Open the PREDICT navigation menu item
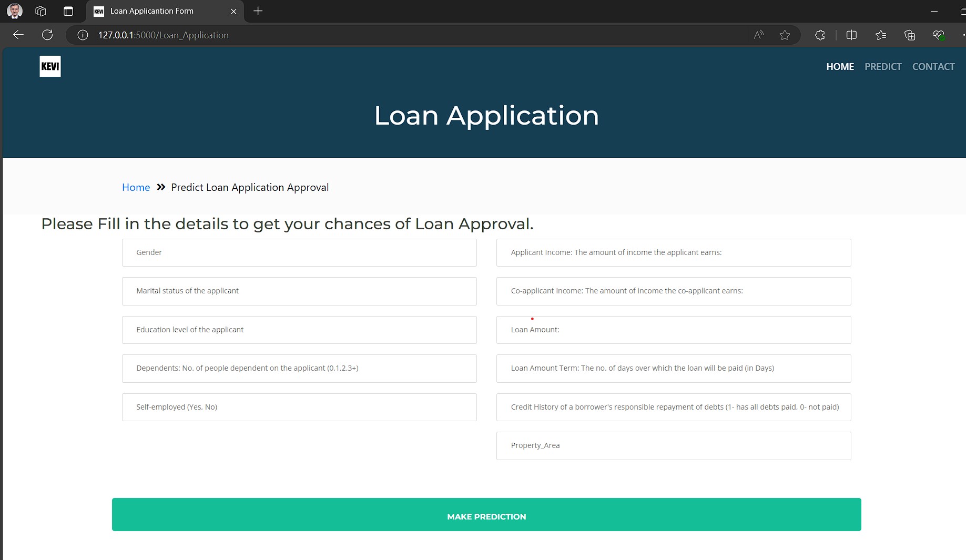The width and height of the screenshot is (966, 560). click(x=883, y=66)
